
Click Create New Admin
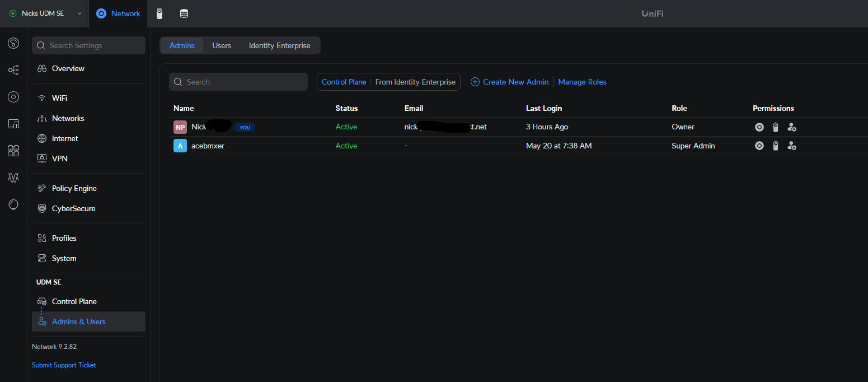click(x=510, y=82)
